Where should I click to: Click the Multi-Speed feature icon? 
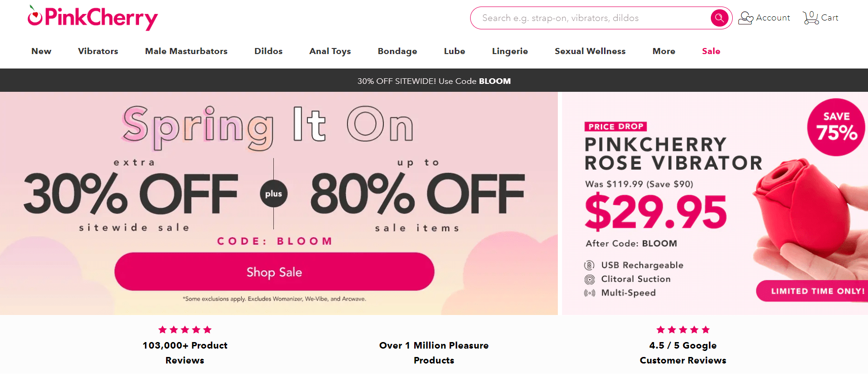(x=590, y=293)
